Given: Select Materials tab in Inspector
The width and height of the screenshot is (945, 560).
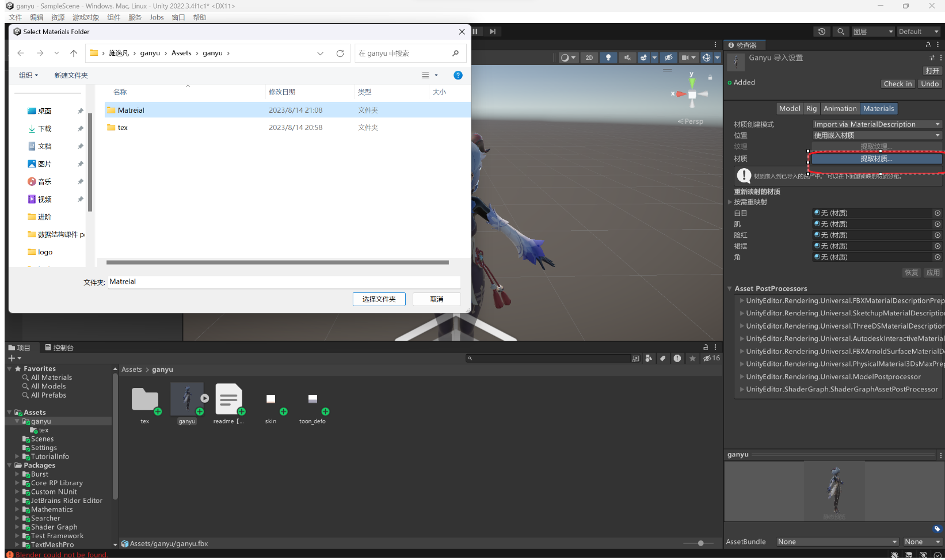Looking at the screenshot, I should point(879,108).
